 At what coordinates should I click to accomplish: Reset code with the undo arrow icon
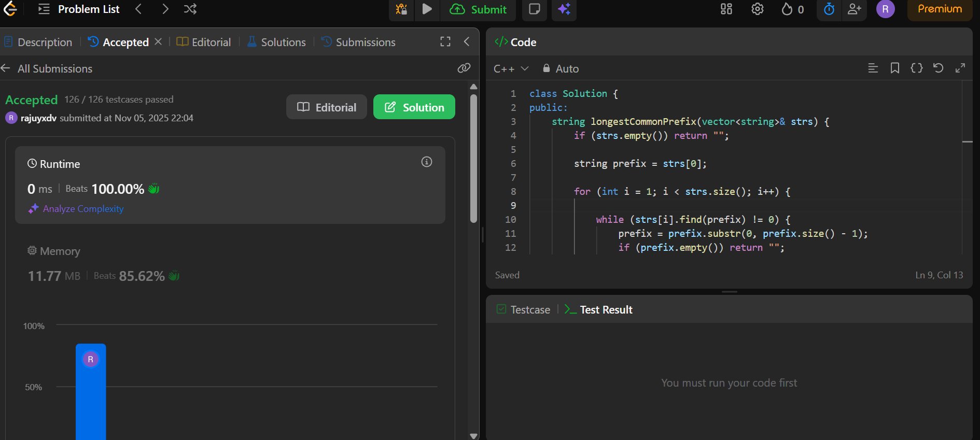(x=938, y=68)
